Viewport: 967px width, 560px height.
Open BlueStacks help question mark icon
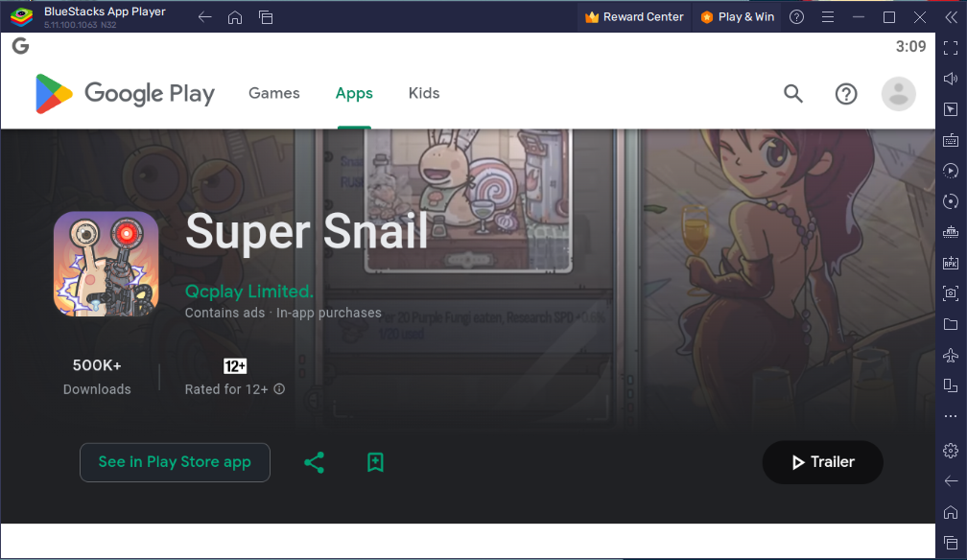coord(797,17)
